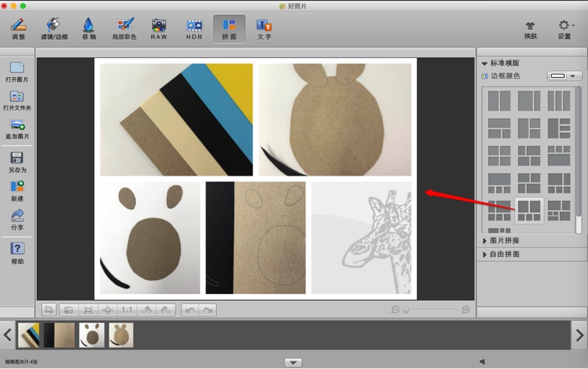Click 打开文件夹 open folder in sidebar
This screenshot has width=588, height=369.
pyautogui.click(x=17, y=101)
